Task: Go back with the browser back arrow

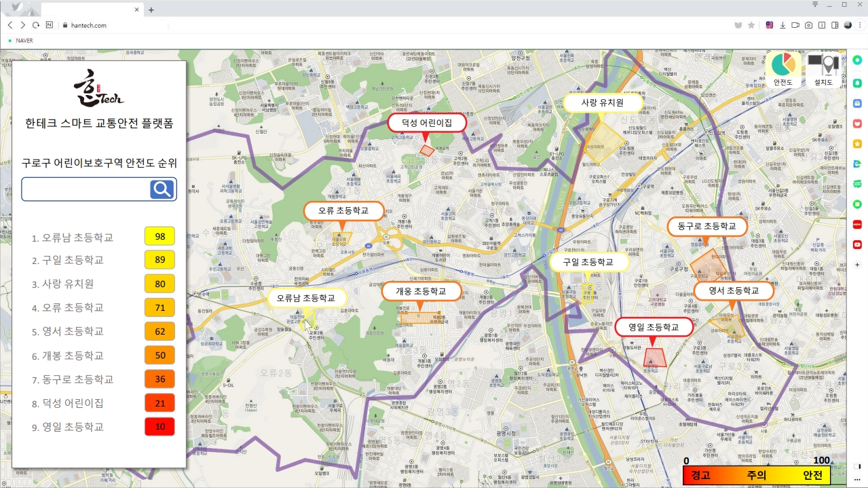Action: click(10, 25)
